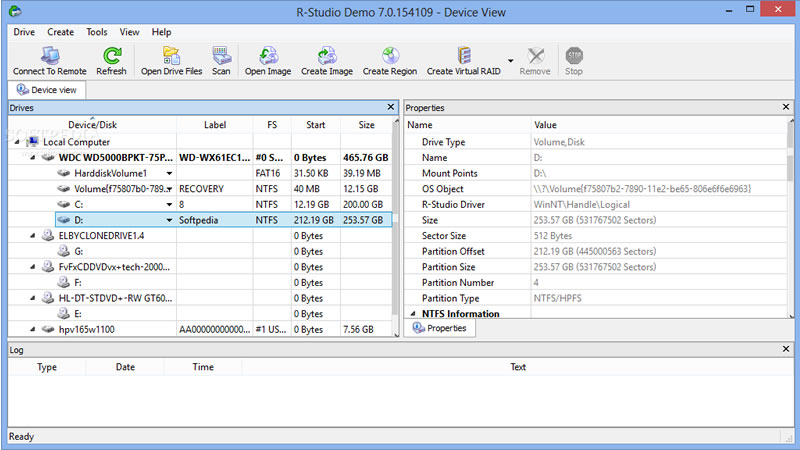
Task: Click the hpv165w1100 device icon
Action: (x=48, y=329)
